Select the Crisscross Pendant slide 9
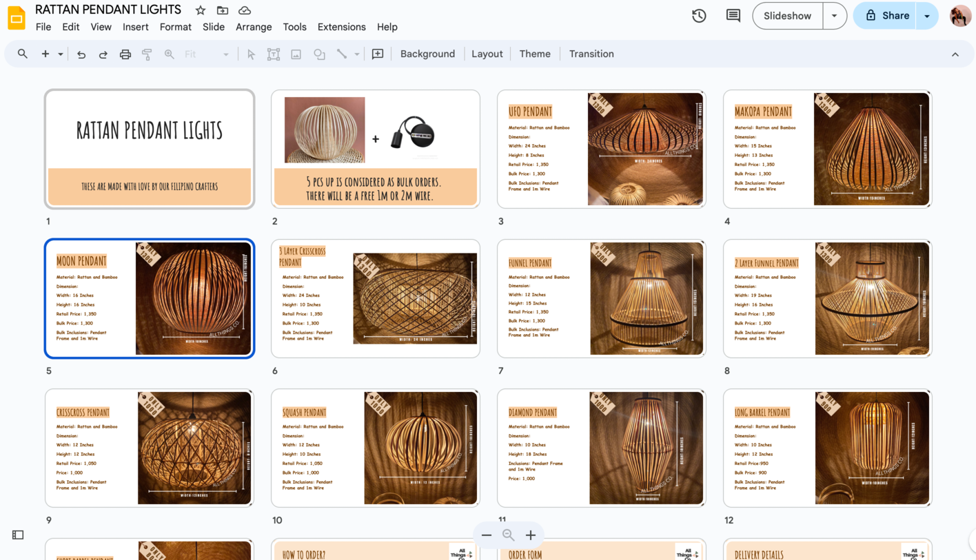 click(150, 448)
